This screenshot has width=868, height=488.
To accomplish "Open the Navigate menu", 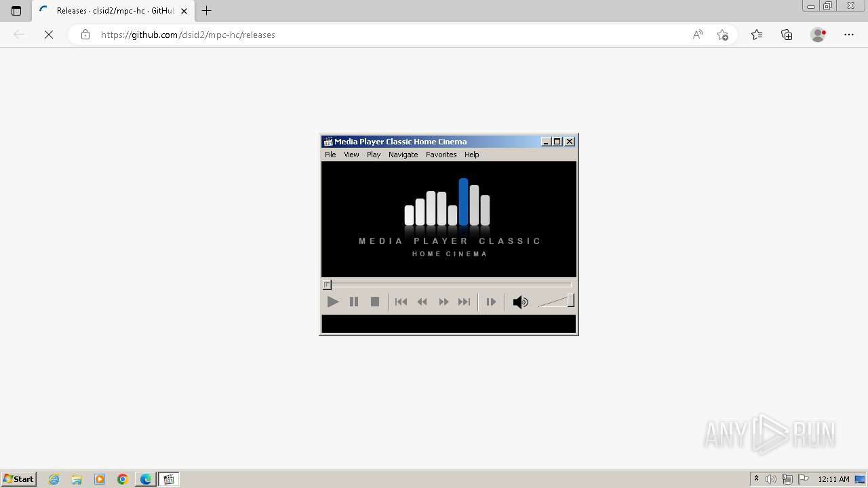I will coord(403,155).
